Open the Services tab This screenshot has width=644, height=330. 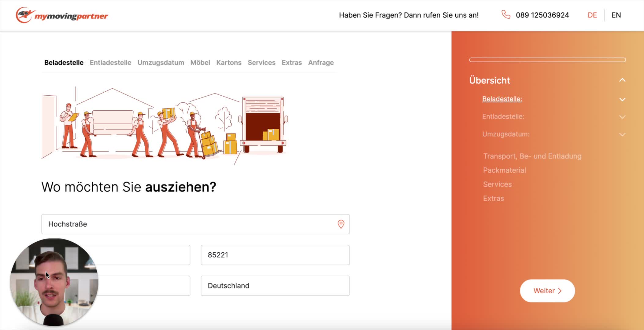click(261, 63)
